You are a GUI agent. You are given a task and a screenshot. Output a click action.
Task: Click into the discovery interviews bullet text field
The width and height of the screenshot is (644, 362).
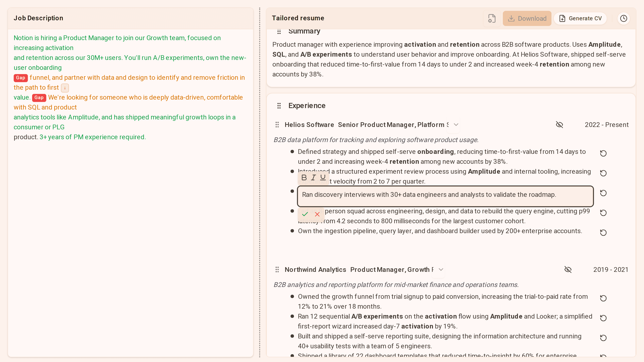click(x=445, y=196)
